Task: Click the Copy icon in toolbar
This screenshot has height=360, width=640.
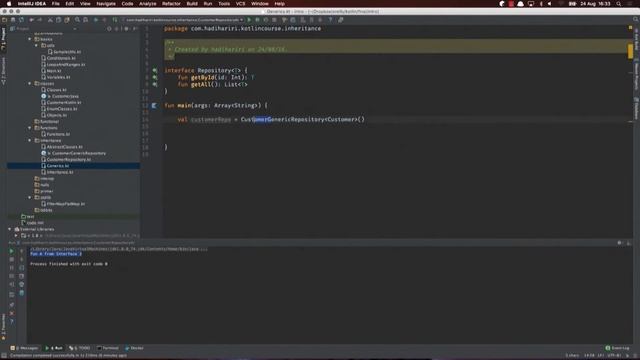Action: (58, 20)
